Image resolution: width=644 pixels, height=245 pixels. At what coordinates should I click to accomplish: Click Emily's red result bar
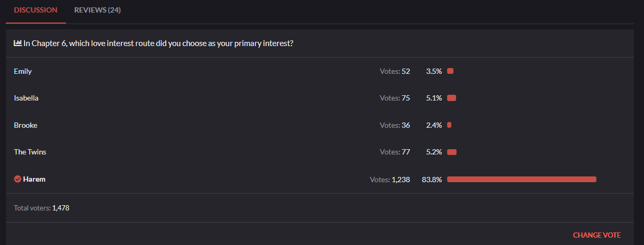pyautogui.click(x=450, y=71)
